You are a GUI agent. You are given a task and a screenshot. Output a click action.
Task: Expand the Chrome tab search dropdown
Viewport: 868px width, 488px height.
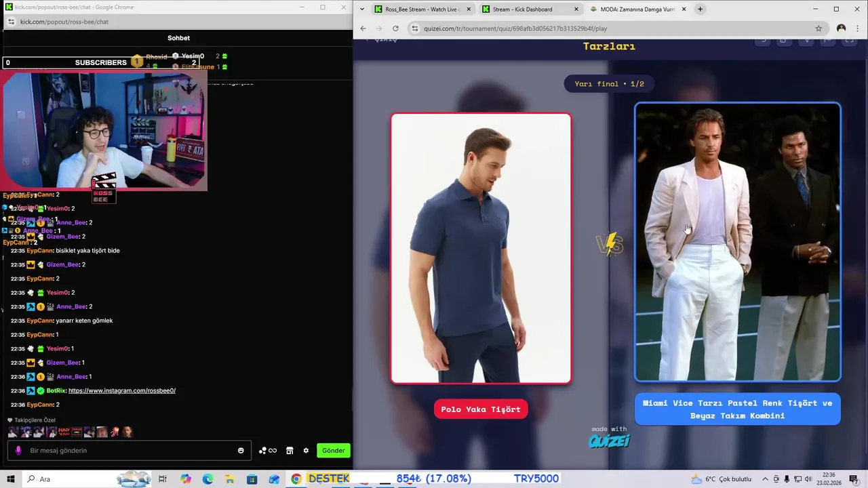(x=362, y=9)
